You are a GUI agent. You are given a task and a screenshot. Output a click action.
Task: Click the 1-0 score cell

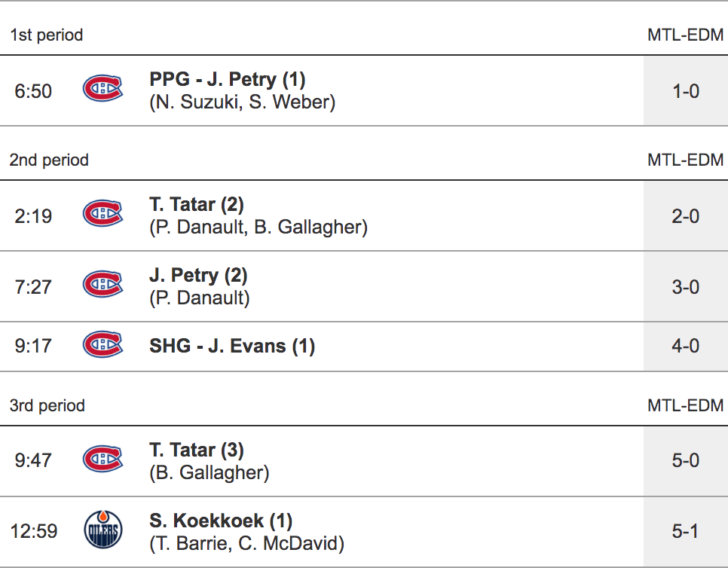point(685,91)
